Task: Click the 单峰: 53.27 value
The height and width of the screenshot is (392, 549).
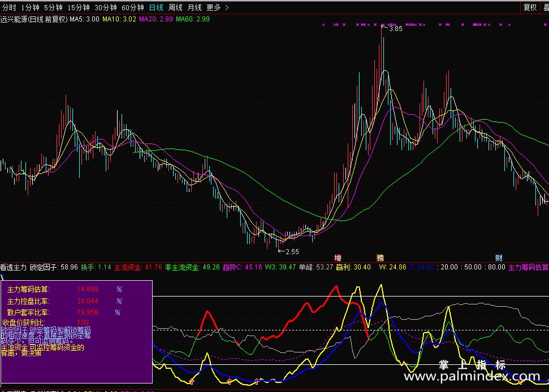Action: tap(316, 268)
